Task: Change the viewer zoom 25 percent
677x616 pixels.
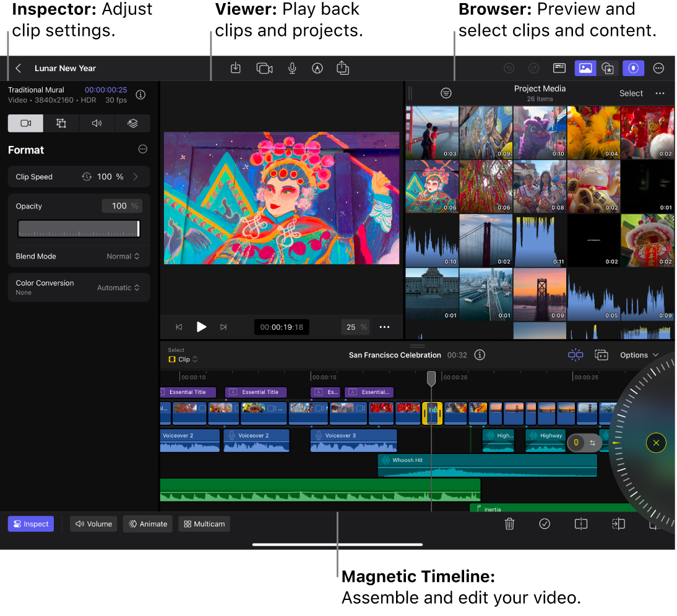Action: click(356, 327)
